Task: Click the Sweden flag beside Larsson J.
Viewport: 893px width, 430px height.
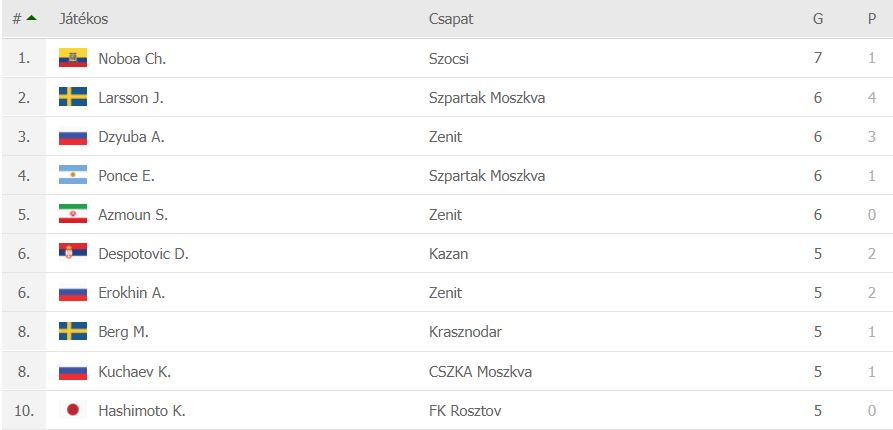Action: click(x=73, y=97)
